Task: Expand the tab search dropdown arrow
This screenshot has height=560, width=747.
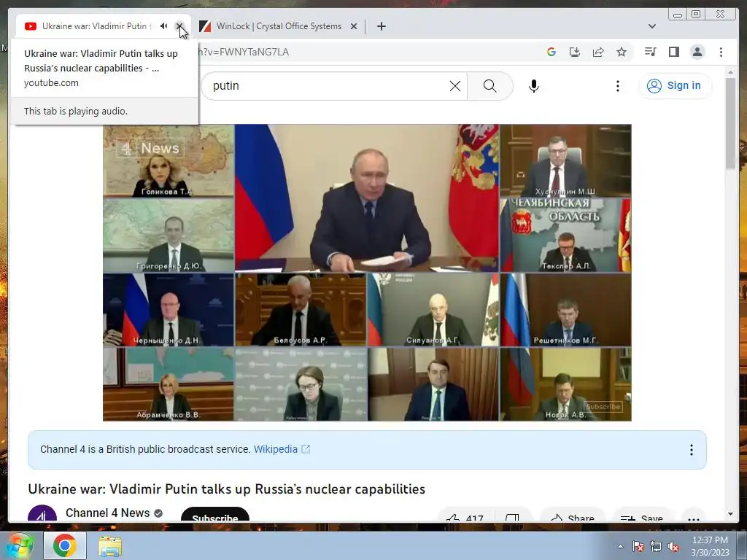Action: pos(651,26)
